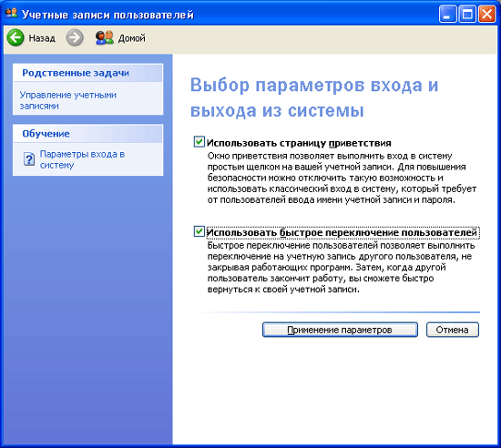Click the question mark help icon
Image resolution: width=501 pixels, height=448 pixels.
click(x=29, y=158)
